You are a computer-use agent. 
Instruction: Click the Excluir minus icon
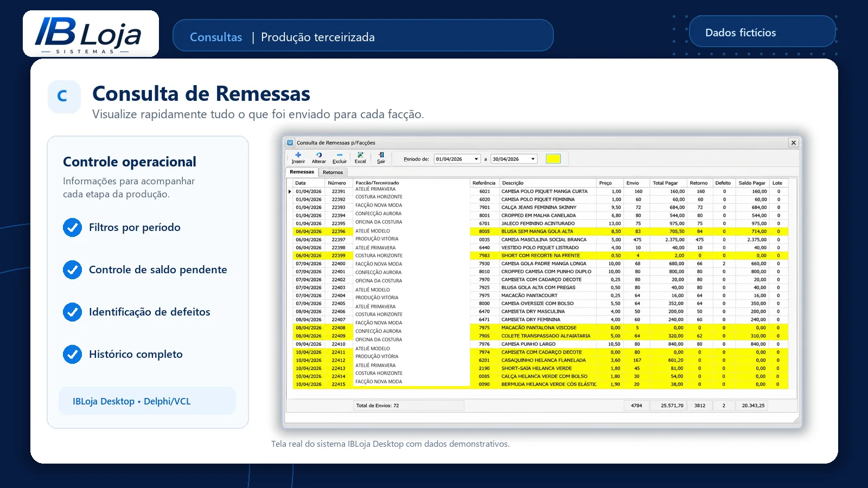[x=340, y=155]
